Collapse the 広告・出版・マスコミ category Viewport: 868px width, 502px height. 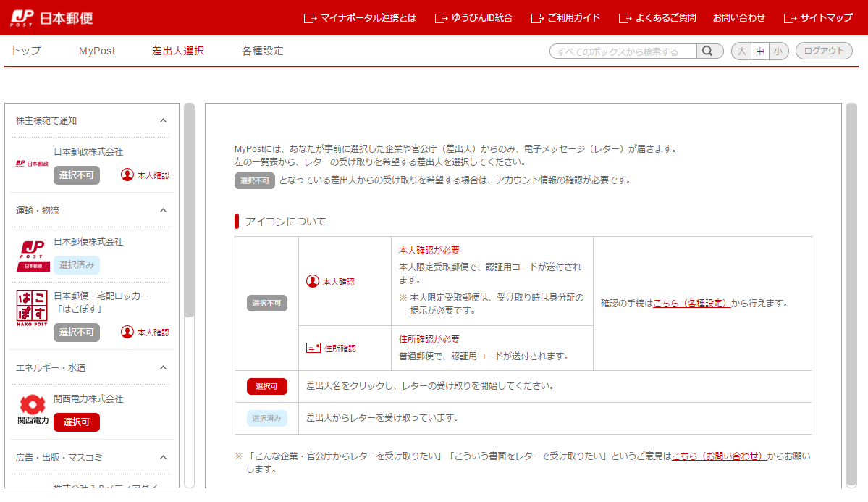coord(164,457)
